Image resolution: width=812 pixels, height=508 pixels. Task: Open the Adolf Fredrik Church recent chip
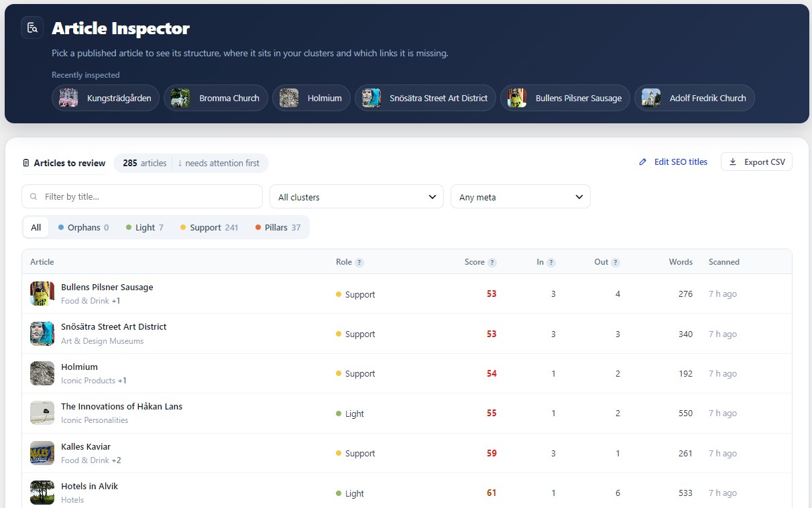(695, 98)
